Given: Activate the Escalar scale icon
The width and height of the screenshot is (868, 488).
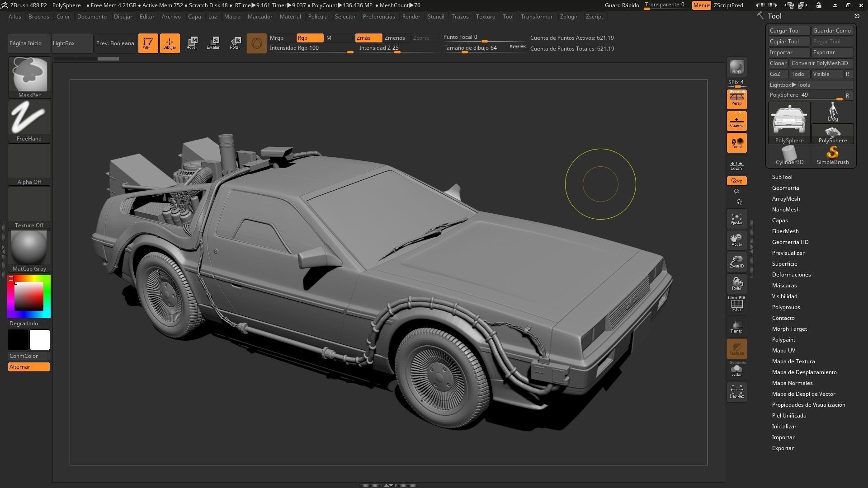Looking at the screenshot, I should [x=213, y=43].
